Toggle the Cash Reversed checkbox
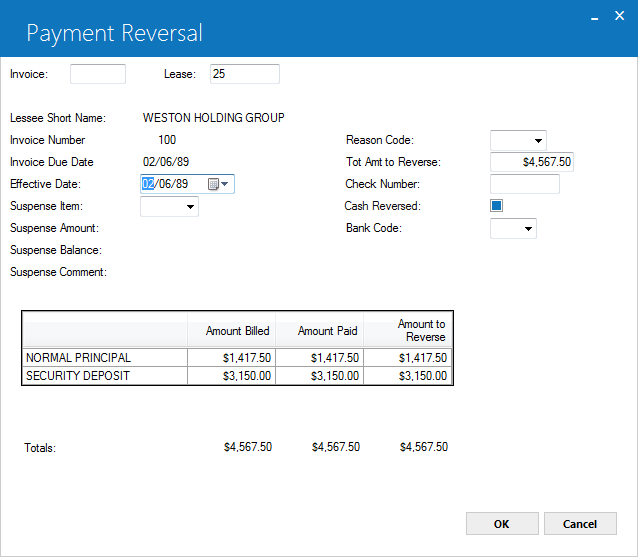This screenshot has width=638, height=557. 496,205
